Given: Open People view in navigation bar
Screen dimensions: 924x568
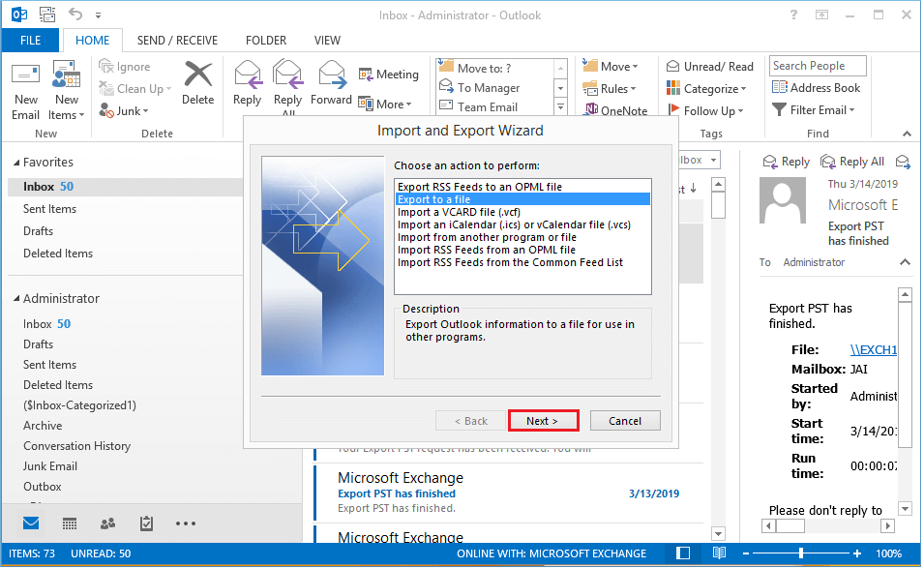Looking at the screenshot, I should click(x=107, y=523).
